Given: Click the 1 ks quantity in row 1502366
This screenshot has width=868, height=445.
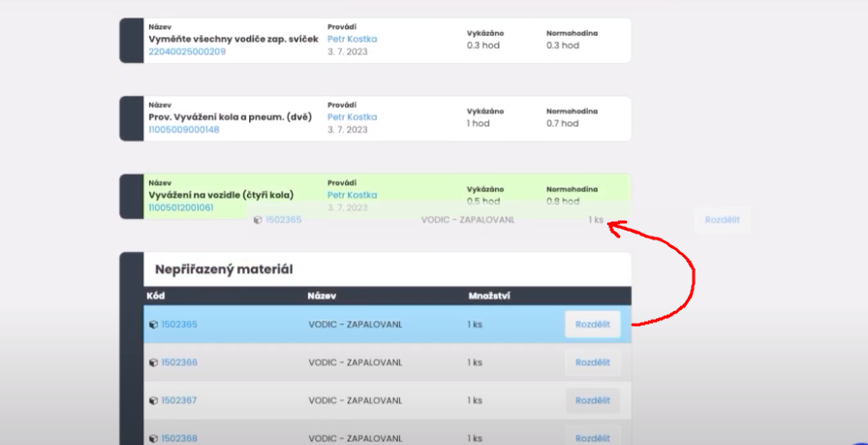Looking at the screenshot, I should tap(475, 363).
